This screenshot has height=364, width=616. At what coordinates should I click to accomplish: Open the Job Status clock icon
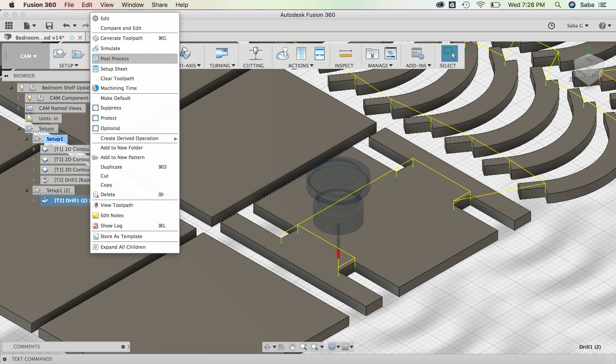551,26
